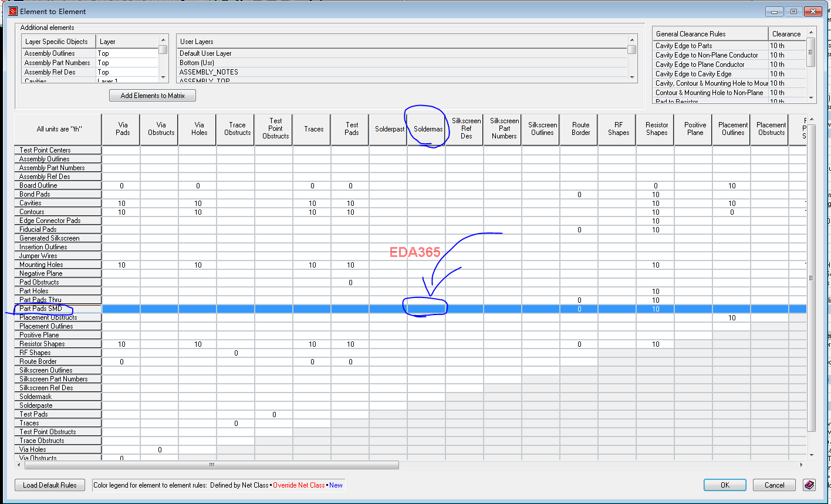Click the Add Elements to Matrix button
Image resolution: width=831 pixels, height=504 pixels.
(x=153, y=96)
